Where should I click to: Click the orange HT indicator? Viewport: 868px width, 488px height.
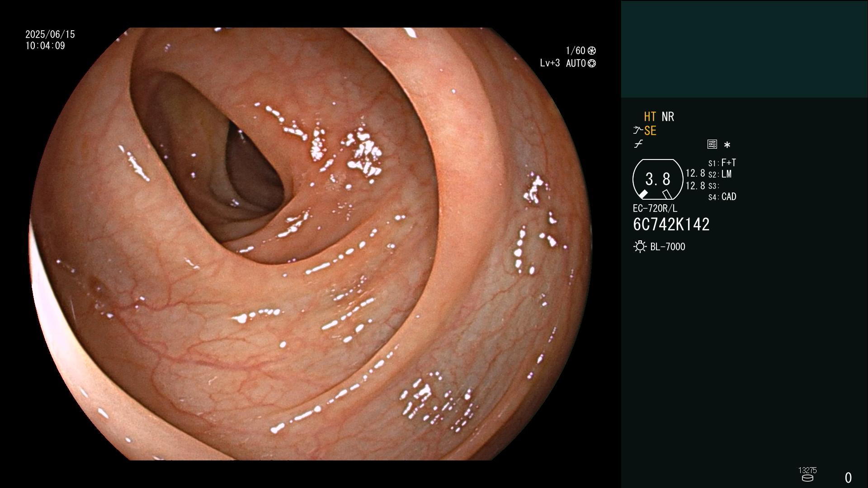tap(650, 117)
